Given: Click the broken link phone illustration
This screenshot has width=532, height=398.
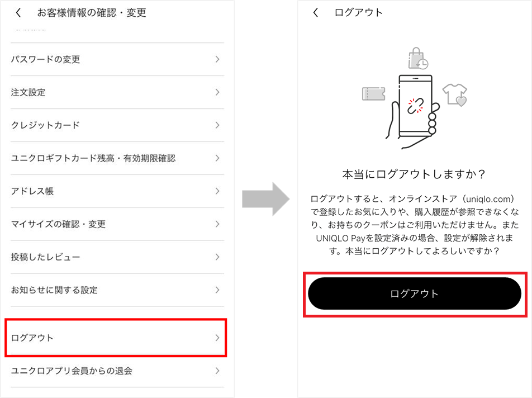Looking at the screenshot, I should click(414, 111).
